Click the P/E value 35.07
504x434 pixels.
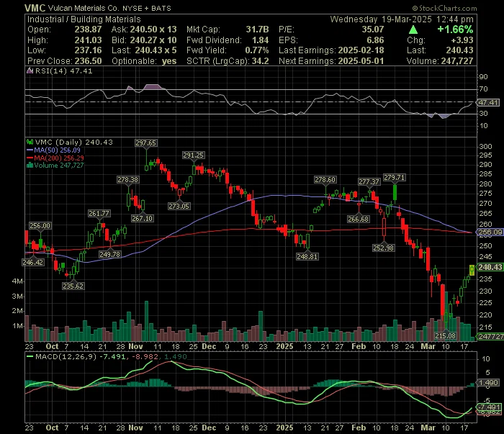pos(373,30)
